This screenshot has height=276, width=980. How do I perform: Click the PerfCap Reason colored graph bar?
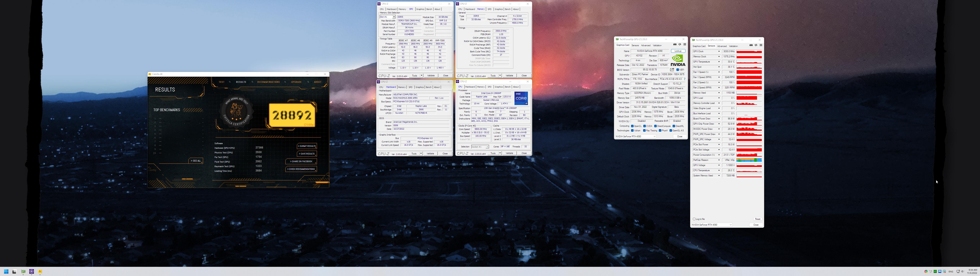749,160
